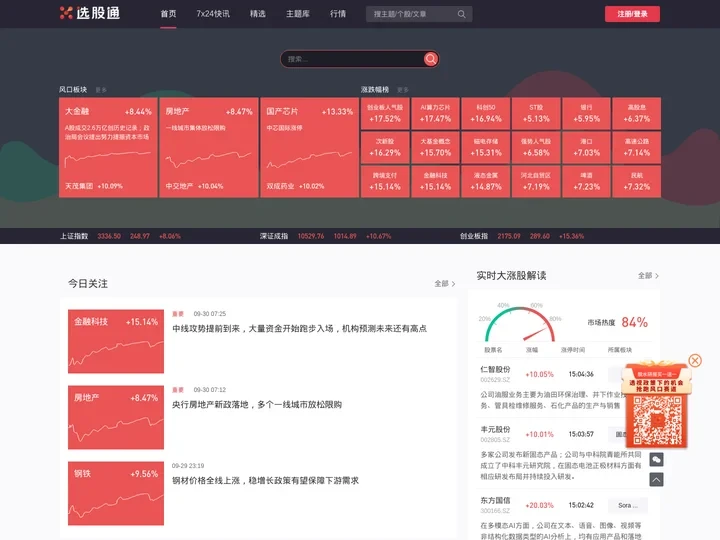Select the 港口 +7.03% tile
Screen dimensions: 720x540
(x=586, y=147)
